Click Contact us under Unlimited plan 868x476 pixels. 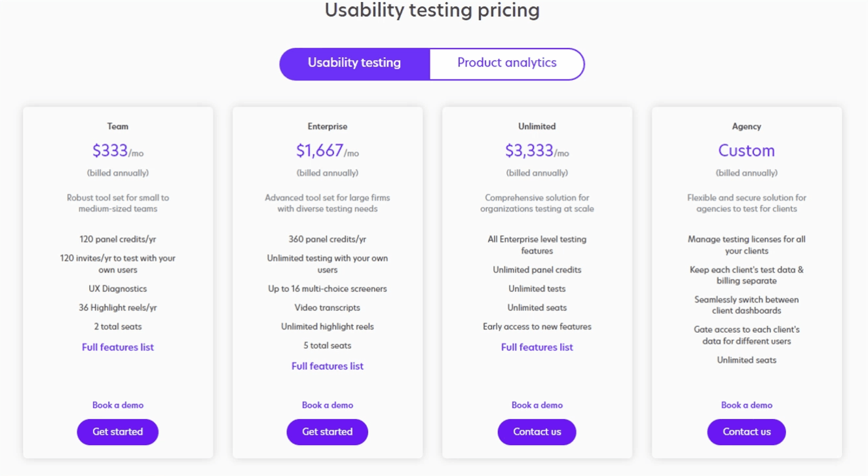[537, 432]
